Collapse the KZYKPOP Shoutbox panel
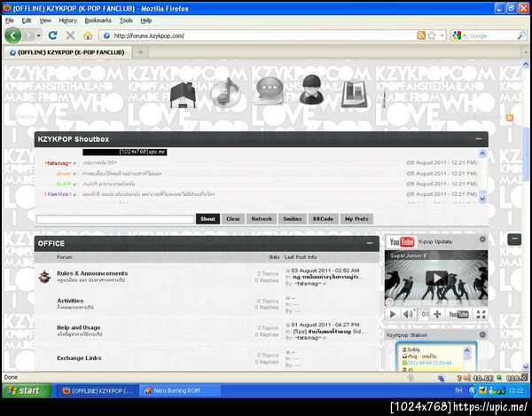The height and width of the screenshot is (416, 532). 479,138
